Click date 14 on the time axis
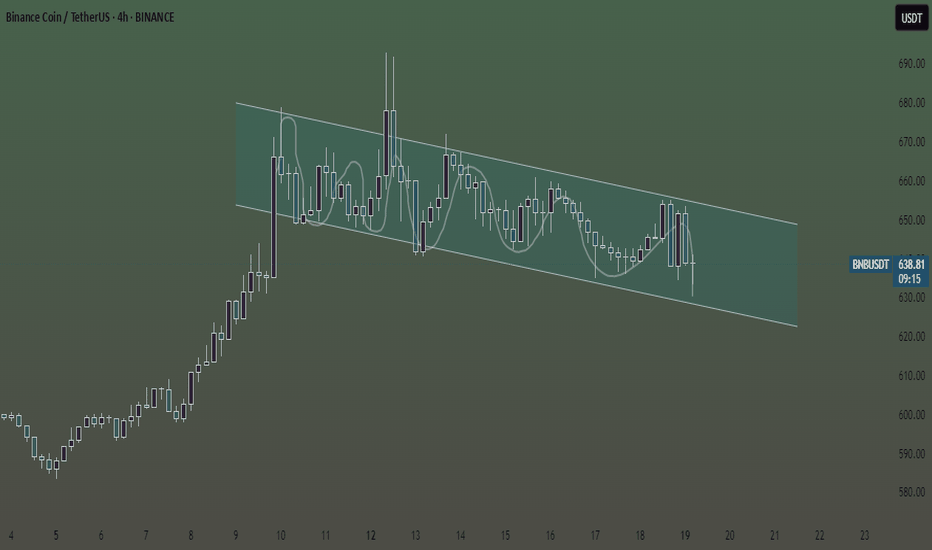The image size is (932, 550). 460,536
